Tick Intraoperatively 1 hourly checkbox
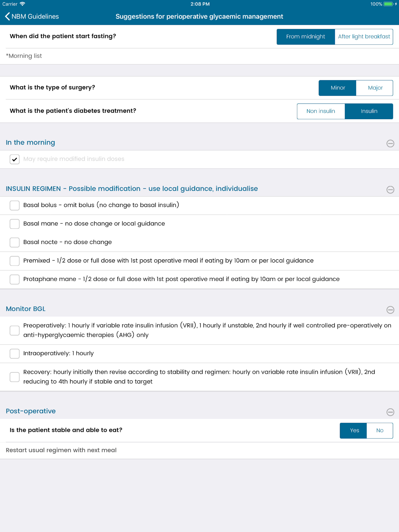 pos(15,354)
